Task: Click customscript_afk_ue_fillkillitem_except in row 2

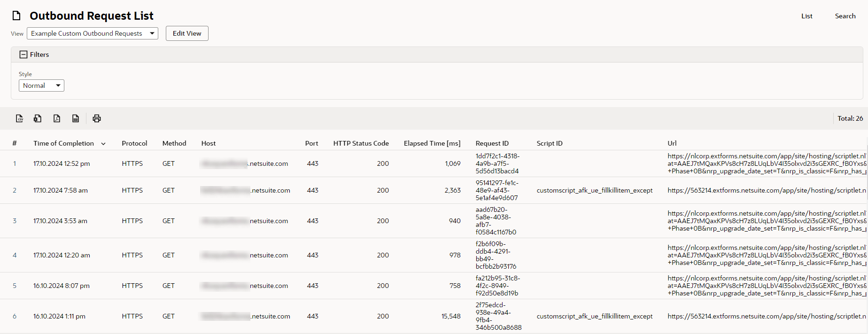Action: point(595,190)
